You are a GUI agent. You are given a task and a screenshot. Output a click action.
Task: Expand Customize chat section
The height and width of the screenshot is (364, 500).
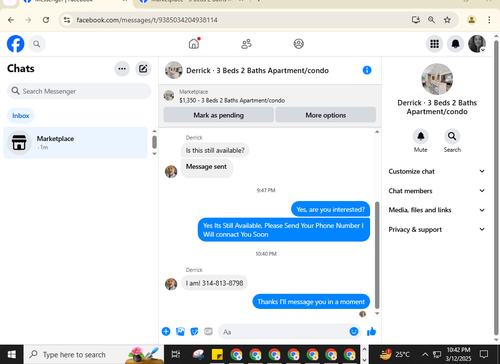[437, 171]
